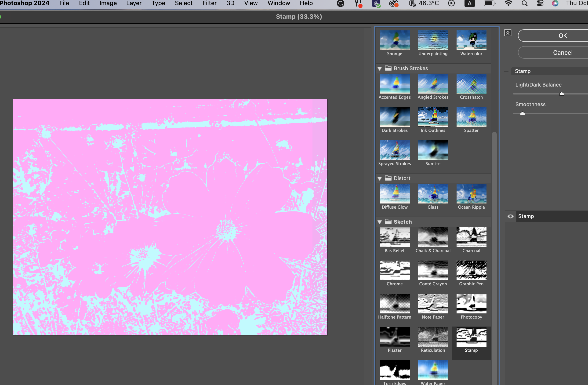The width and height of the screenshot is (588, 385).
Task: Apply the Crosshatch brush stroke filter
Action: click(x=471, y=84)
